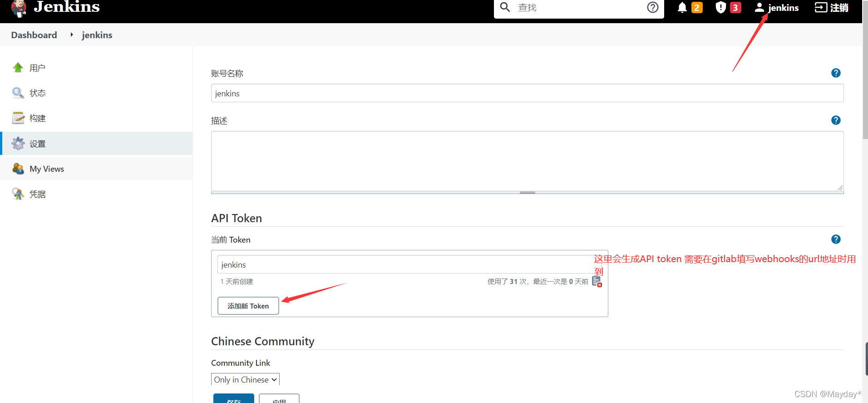Click the '1 天前创建' token creation text

tap(237, 282)
